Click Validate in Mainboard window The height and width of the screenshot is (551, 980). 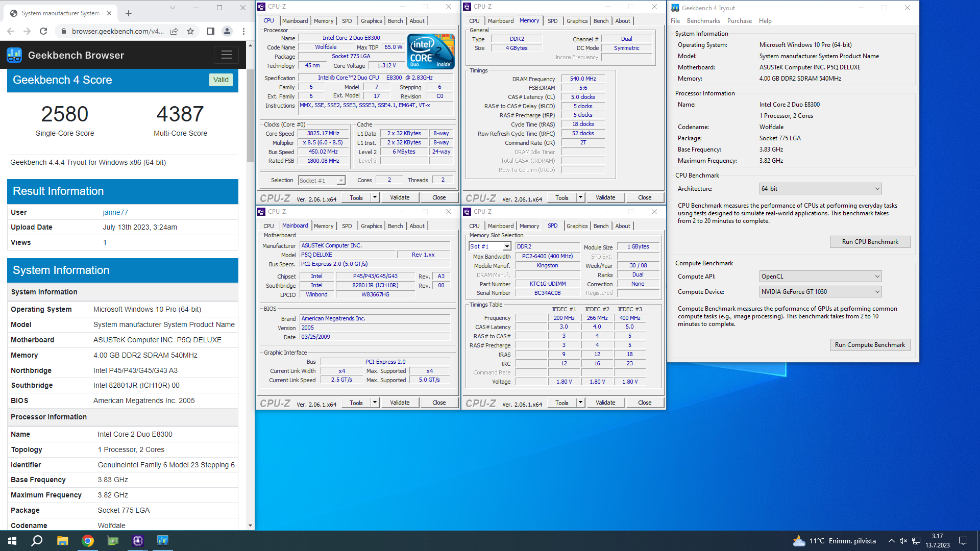[400, 403]
